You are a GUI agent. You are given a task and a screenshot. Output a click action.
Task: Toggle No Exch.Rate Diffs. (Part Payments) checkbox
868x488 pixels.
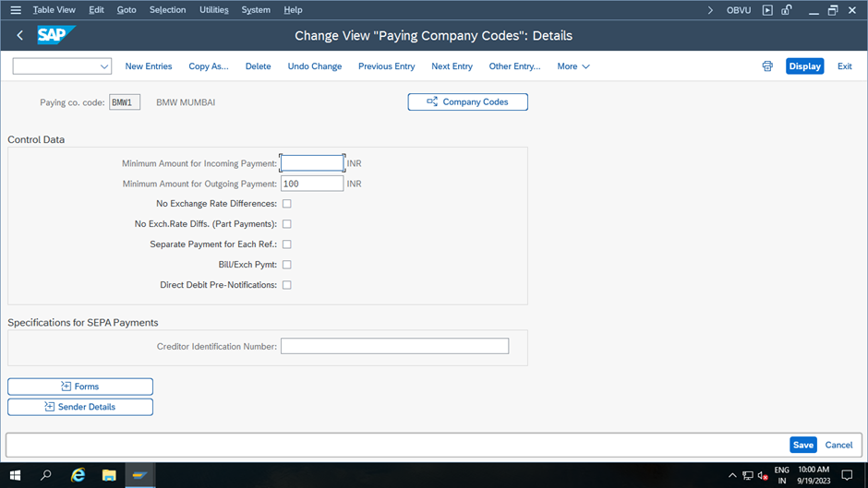(287, 224)
